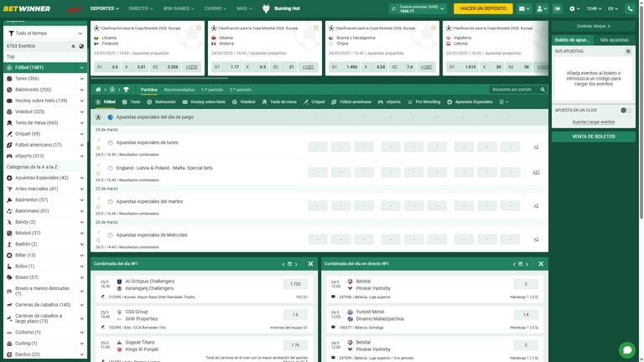Star the Apuestas especiales de lunes row

98,148
